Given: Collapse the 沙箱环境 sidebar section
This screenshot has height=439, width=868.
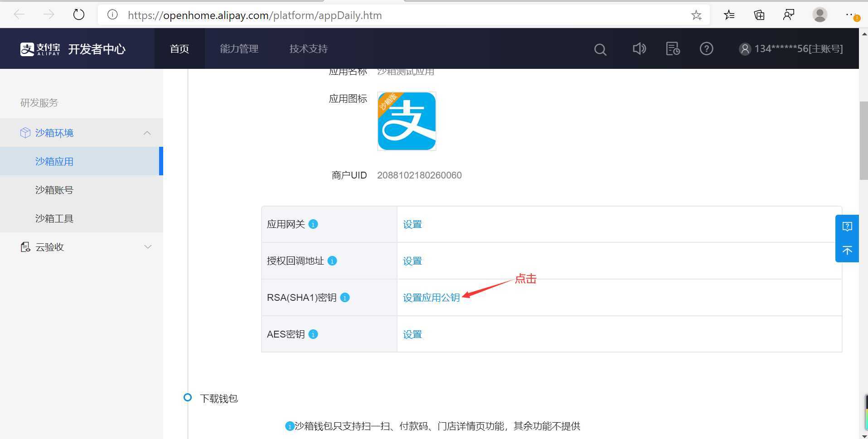Looking at the screenshot, I should pos(147,132).
